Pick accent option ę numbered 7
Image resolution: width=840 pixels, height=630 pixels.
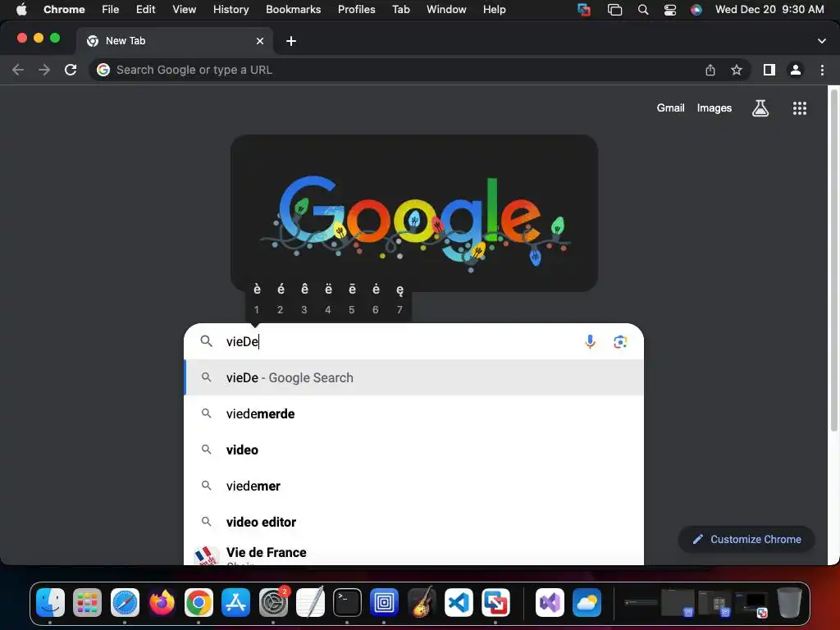[x=399, y=299]
